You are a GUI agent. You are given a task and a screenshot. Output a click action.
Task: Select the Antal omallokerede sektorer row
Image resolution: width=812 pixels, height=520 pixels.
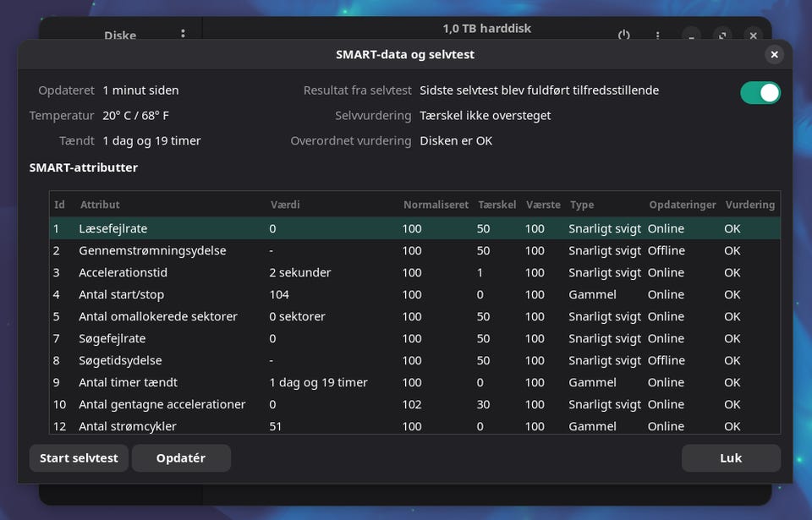tap(158, 316)
